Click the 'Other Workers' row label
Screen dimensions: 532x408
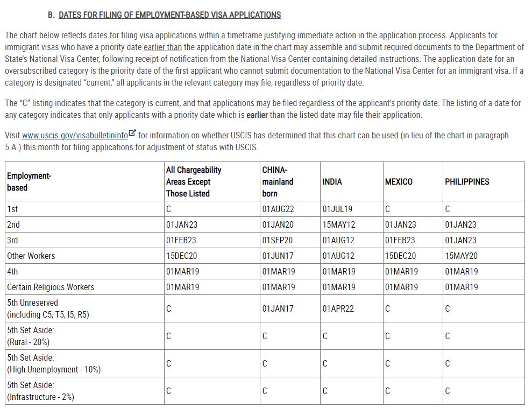31,256
